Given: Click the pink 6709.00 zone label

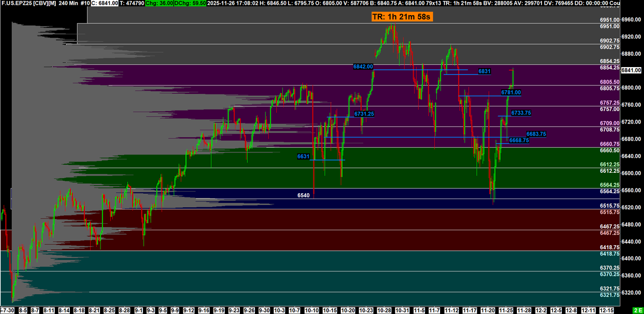Looking at the screenshot, I should (610, 123).
